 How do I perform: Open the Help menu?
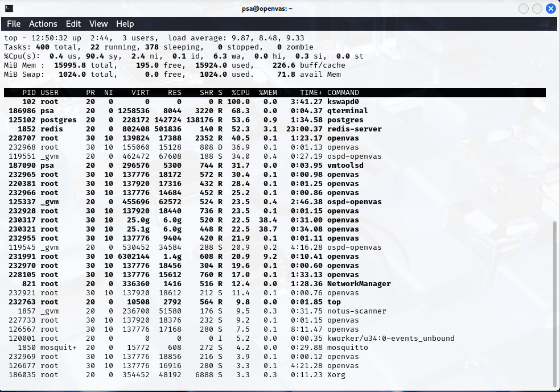coord(125,24)
